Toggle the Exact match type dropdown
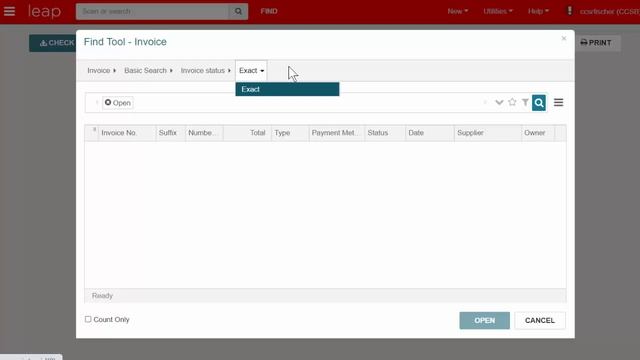Screen dimensions: 640x360 click(x=251, y=71)
